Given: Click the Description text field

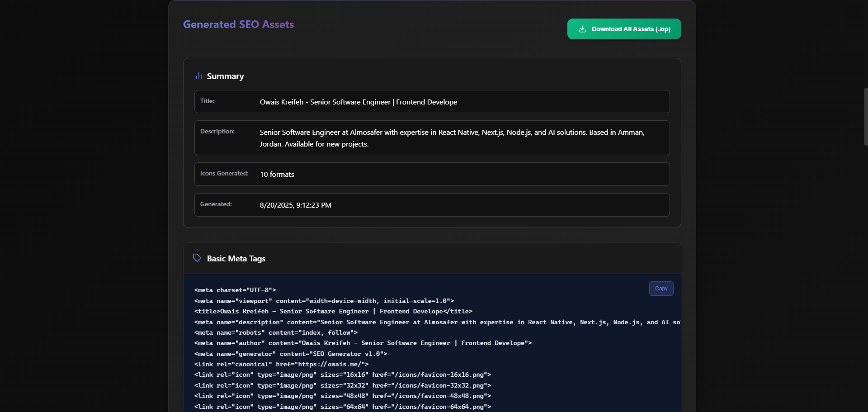Looking at the screenshot, I should coord(431,137).
